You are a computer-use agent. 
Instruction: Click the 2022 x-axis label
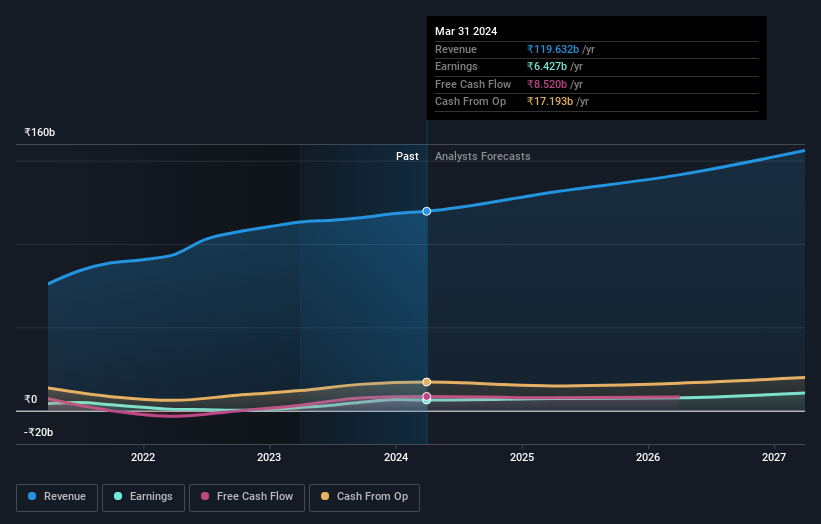point(143,458)
